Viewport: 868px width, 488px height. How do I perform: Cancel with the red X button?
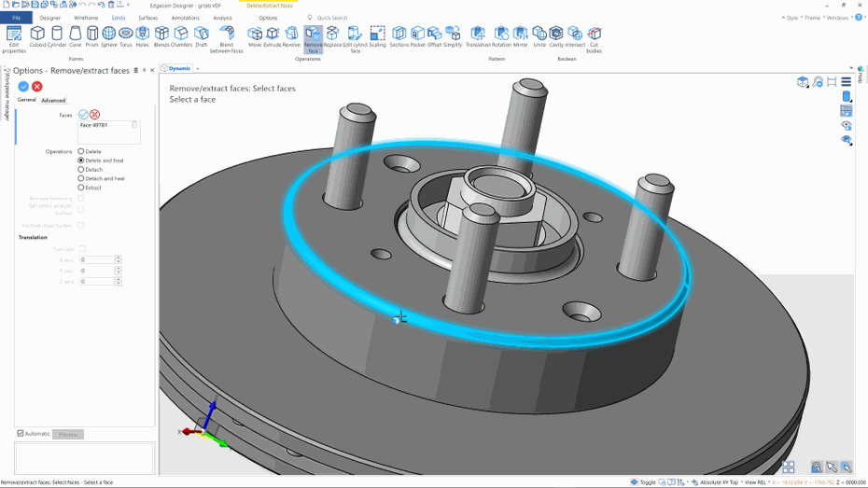click(x=37, y=87)
